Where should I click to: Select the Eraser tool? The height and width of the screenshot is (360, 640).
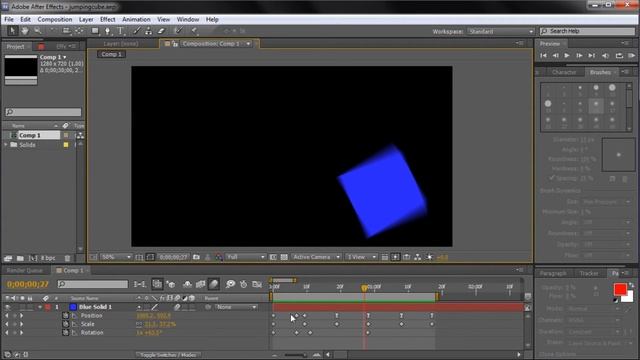click(x=161, y=31)
